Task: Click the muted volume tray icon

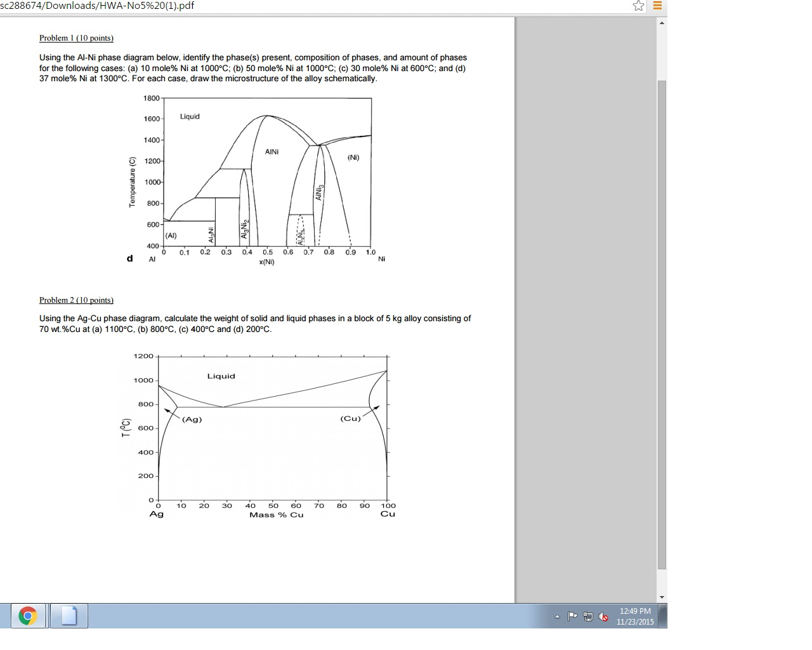Action: [603, 616]
